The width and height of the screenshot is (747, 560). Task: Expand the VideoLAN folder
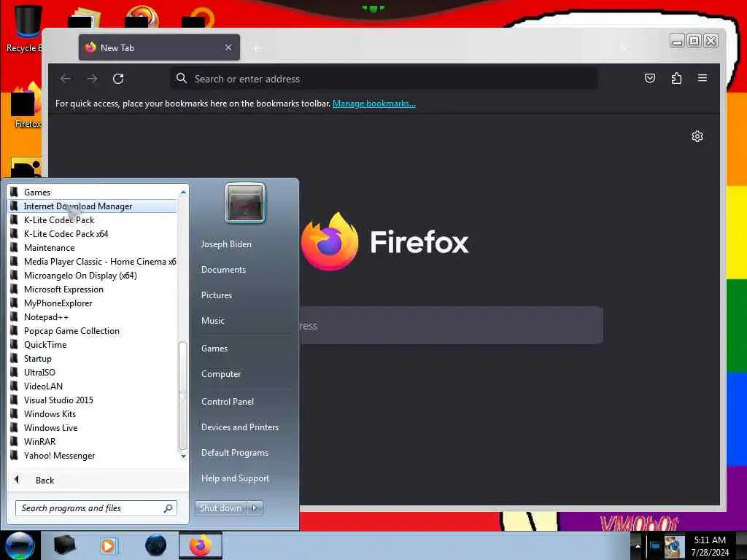tap(93, 386)
